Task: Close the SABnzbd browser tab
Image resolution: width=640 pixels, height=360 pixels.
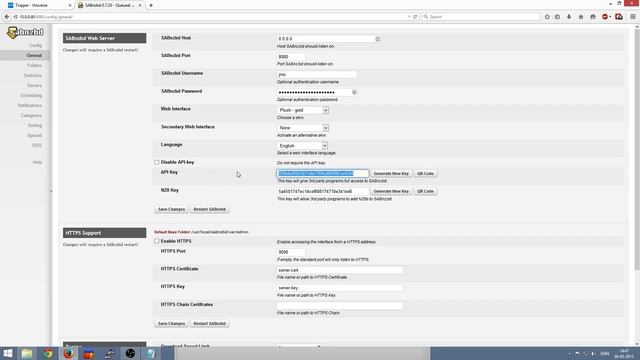Action: click(x=140, y=5)
